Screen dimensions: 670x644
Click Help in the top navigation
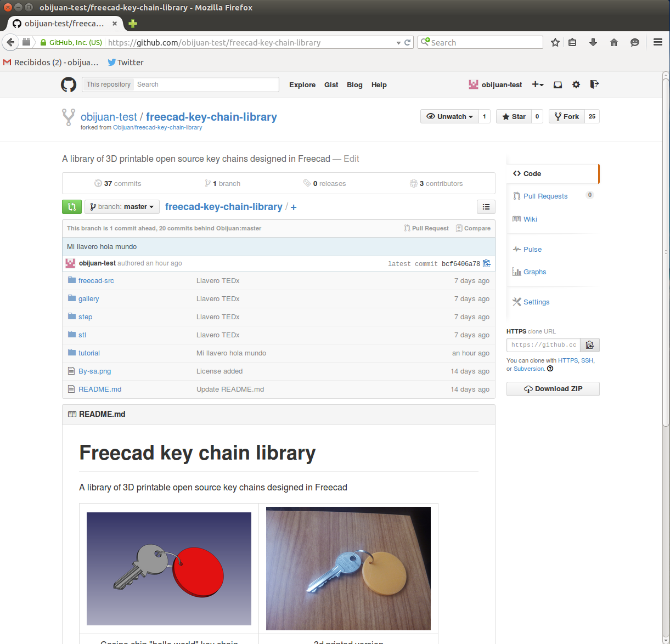click(x=379, y=84)
